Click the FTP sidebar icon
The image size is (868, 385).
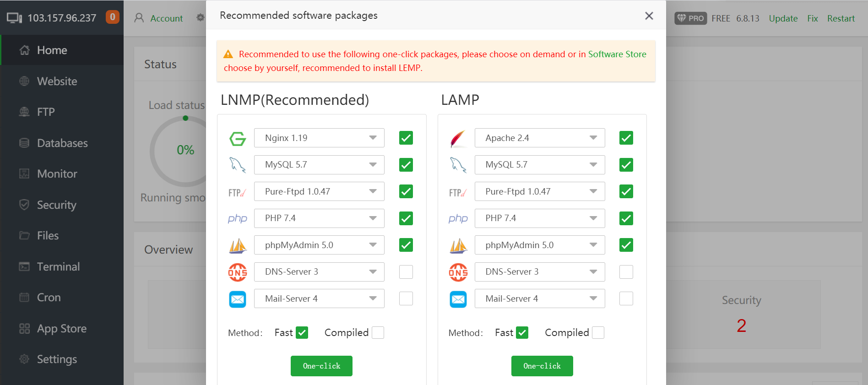click(25, 112)
